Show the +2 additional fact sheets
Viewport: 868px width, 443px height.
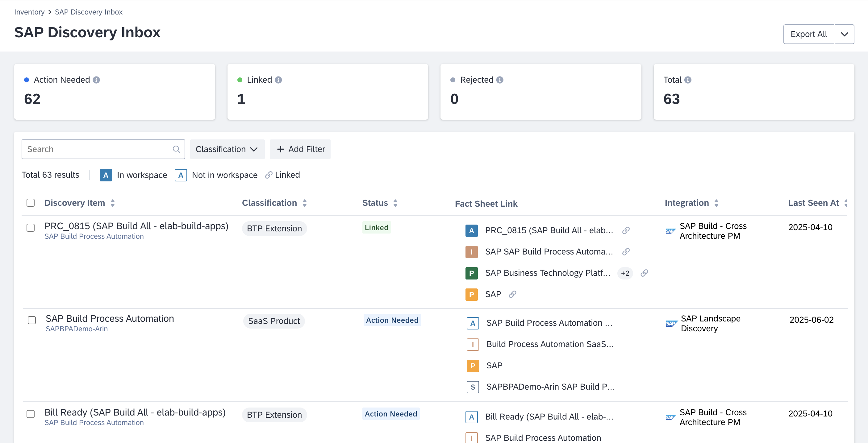point(625,273)
